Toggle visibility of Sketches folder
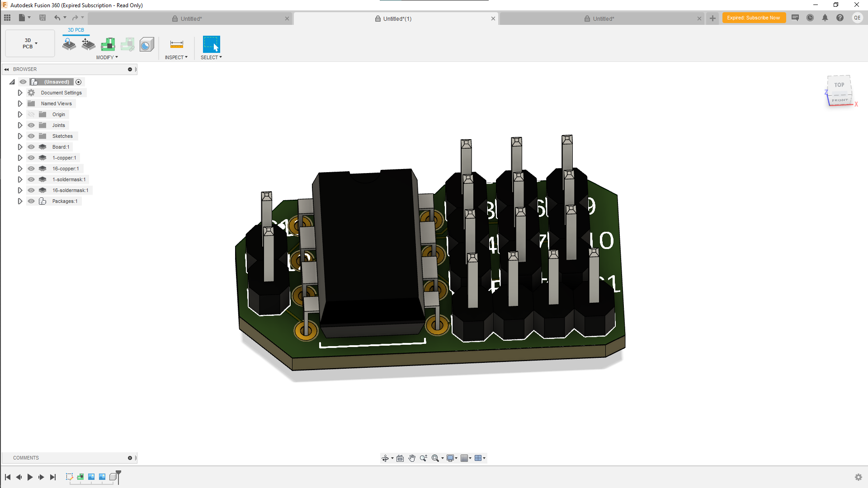 coord(31,136)
